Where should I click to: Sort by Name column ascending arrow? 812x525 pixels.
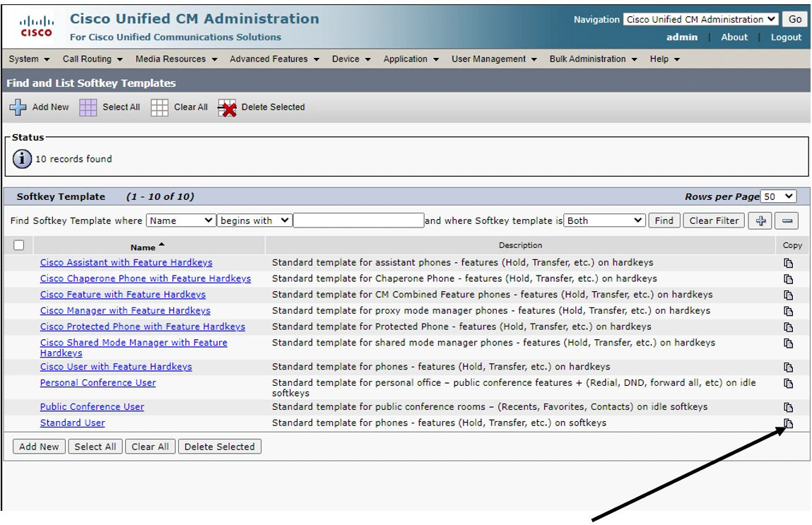click(x=162, y=244)
